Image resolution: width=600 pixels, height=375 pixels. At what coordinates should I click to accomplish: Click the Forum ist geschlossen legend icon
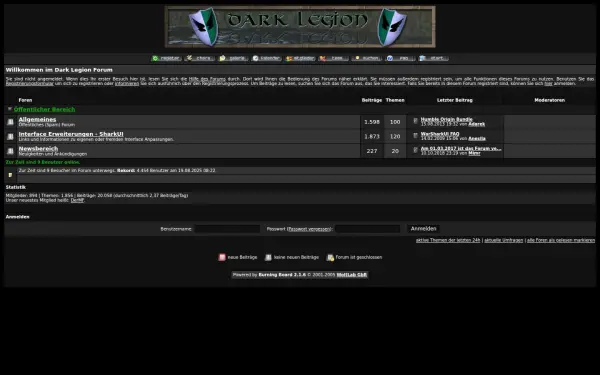pos(330,257)
